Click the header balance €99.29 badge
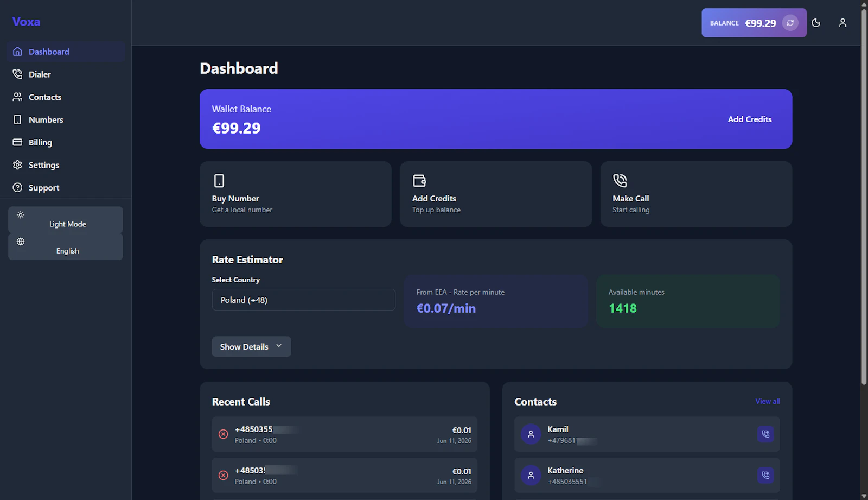 click(754, 23)
